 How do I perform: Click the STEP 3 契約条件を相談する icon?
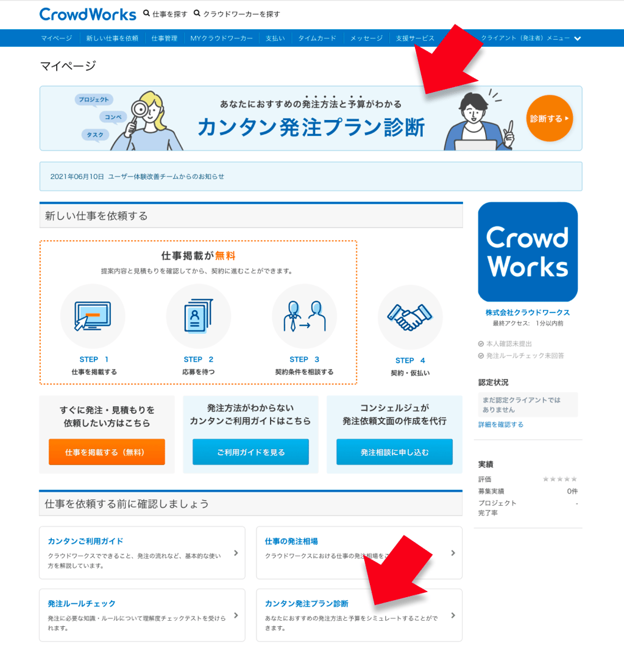(x=304, y=316)
